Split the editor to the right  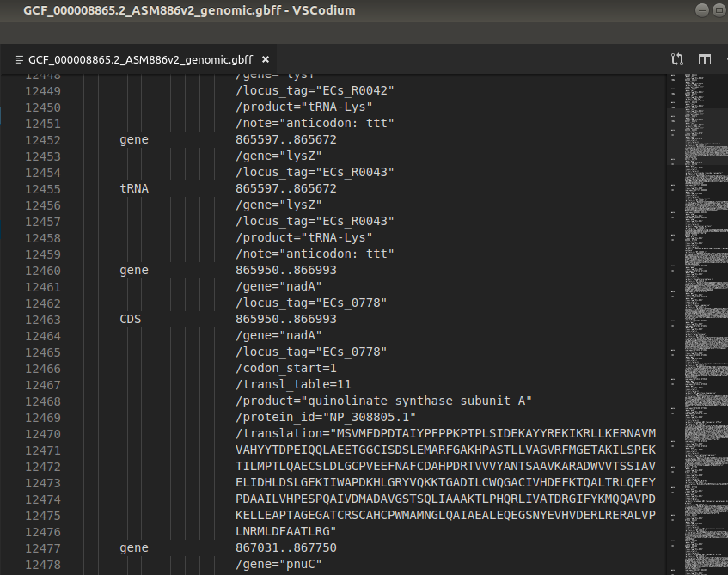(705, 59)
